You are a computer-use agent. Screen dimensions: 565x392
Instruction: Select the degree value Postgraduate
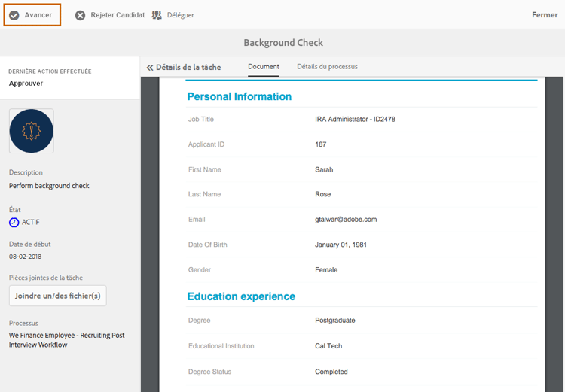335,321
